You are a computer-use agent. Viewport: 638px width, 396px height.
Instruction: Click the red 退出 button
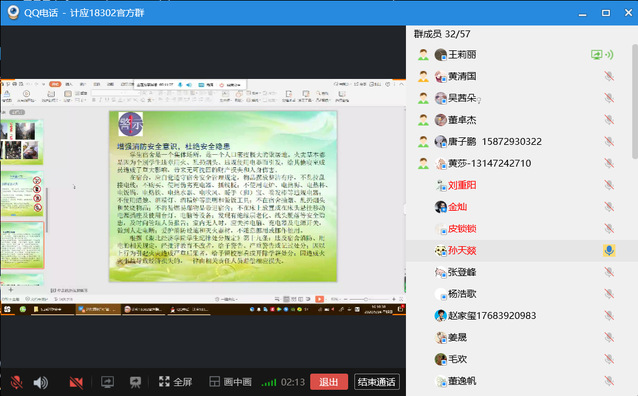(329, 382)
